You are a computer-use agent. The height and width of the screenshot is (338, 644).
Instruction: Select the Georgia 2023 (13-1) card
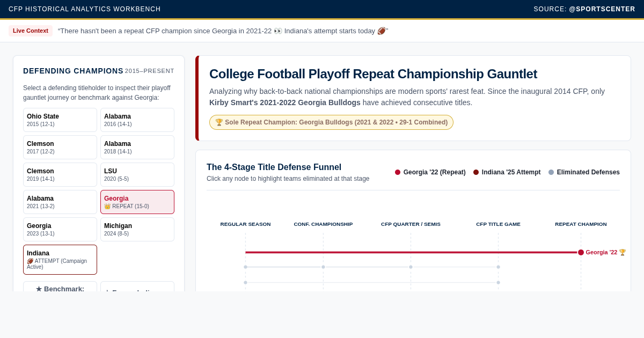60,229
